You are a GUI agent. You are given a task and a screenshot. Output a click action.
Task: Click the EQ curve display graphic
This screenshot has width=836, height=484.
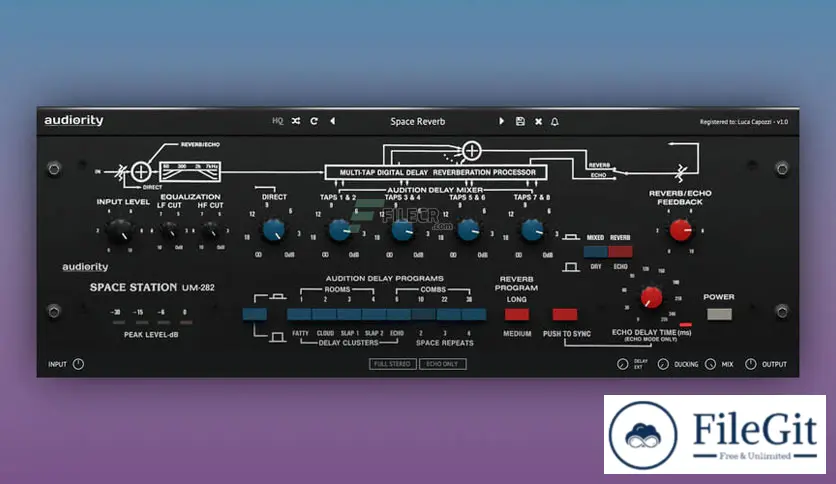pyautogui.click(x=190, y=172)
